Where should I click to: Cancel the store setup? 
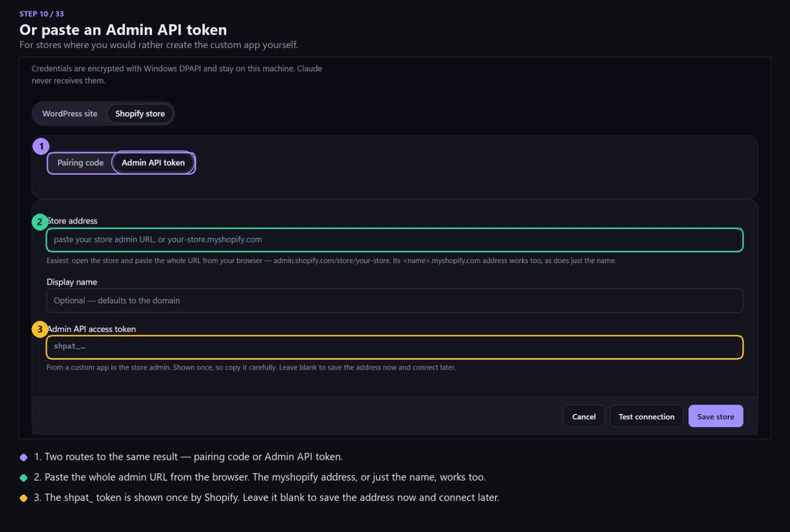pos(584,417)
